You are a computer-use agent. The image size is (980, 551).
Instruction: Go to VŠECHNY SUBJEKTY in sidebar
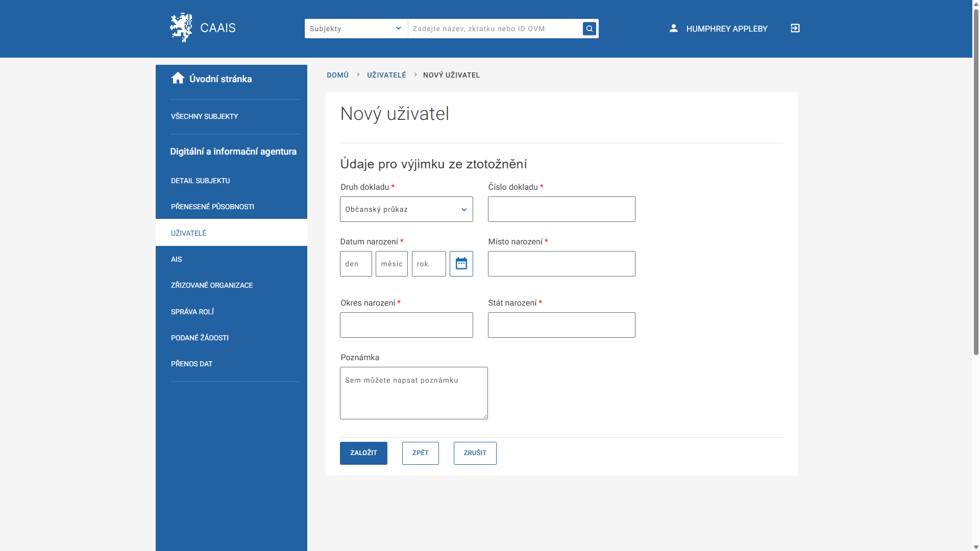point(204,116)
